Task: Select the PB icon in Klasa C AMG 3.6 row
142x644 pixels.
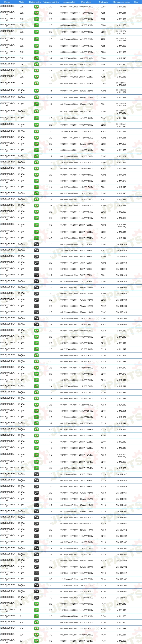Action: 36,225
